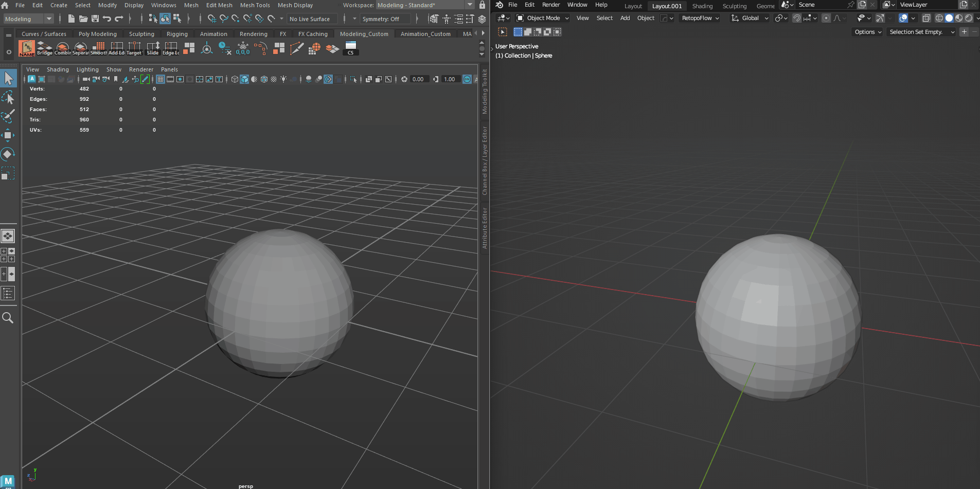Viewport: 980px width, 489px height.
Task: Activate the Maya Paint Selection tool
Action: click(8, 116)
